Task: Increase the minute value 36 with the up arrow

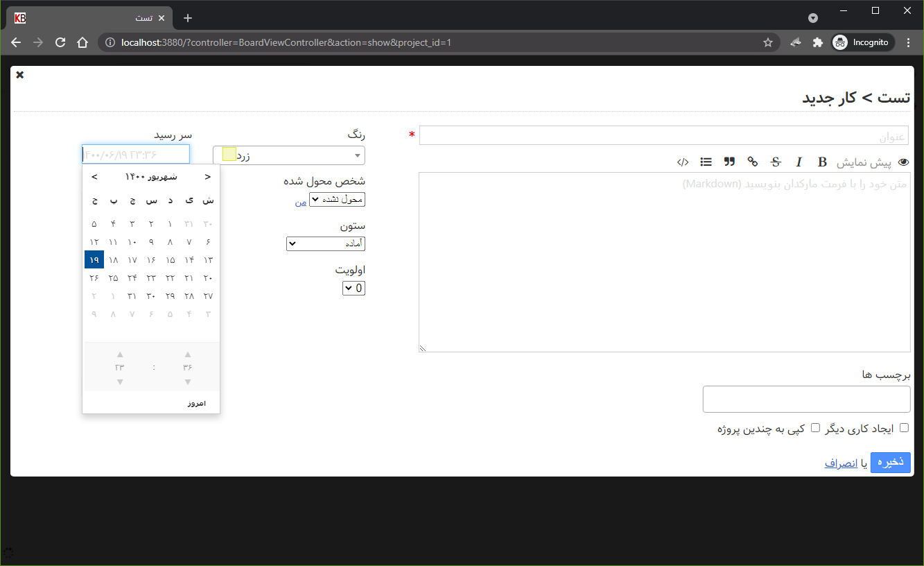Action: 188,354
